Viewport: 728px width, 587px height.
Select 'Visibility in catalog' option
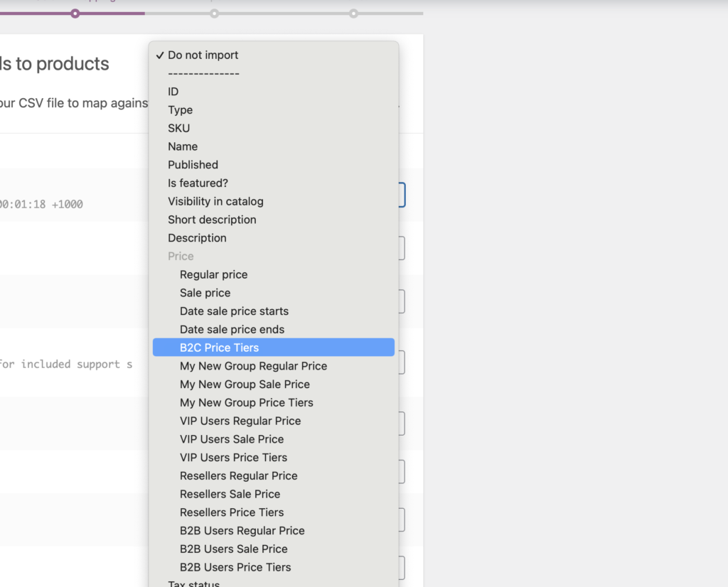click(274, 201)
